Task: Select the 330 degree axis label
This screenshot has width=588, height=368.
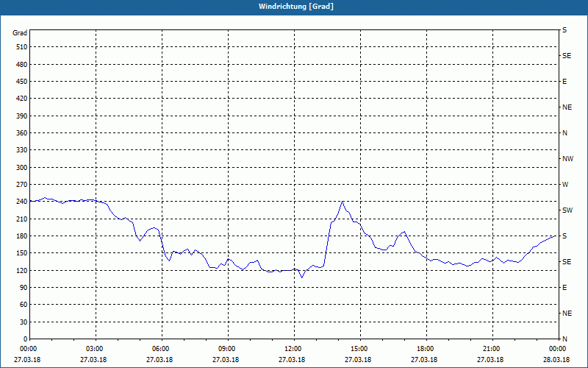Action: (x=22, y=150)
